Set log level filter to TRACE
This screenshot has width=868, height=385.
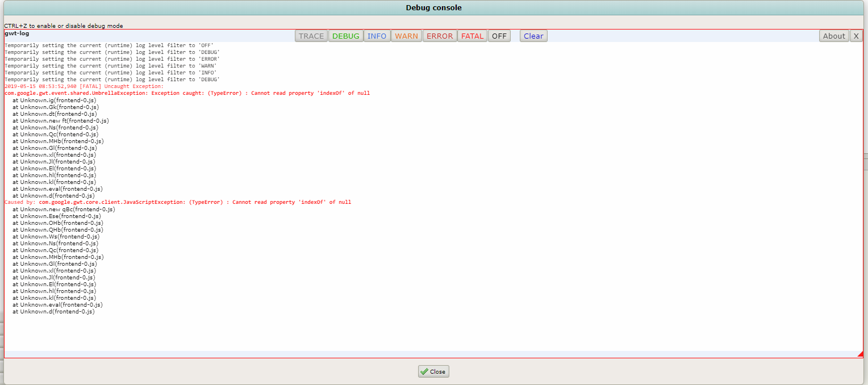[311, 36]
